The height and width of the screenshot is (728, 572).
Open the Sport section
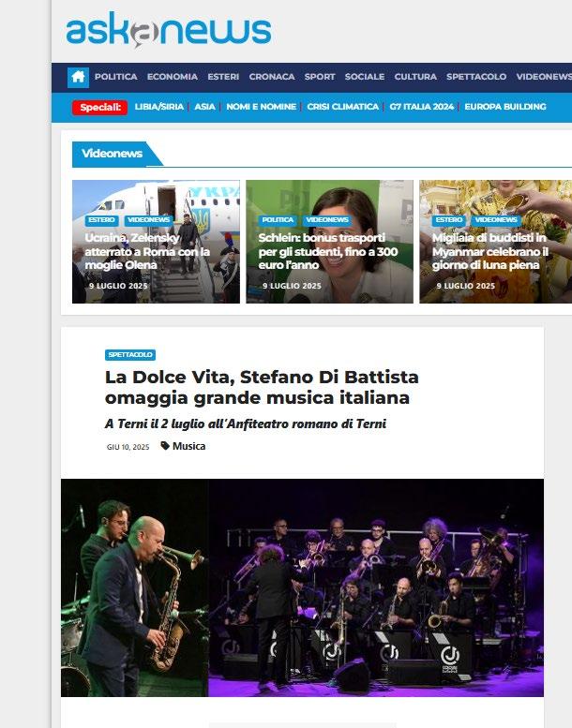click(x=320, y=77)
